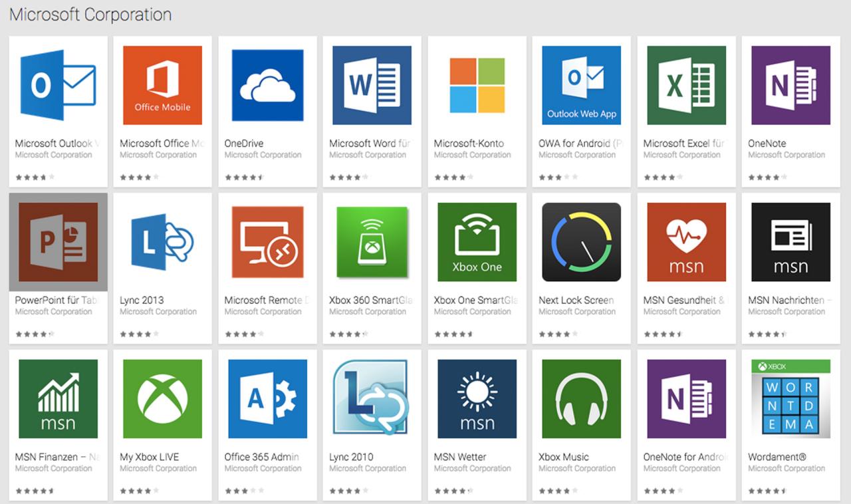851x504 pixels.
Task: Open the Microsoft Excel app icon
Action: click(686, 85)
